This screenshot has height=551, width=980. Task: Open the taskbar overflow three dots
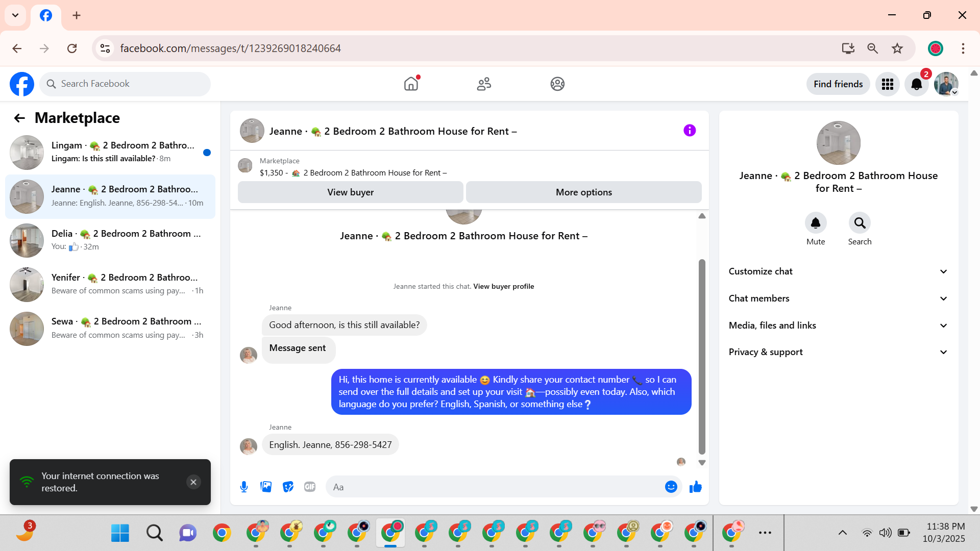(x=765, y=533)
